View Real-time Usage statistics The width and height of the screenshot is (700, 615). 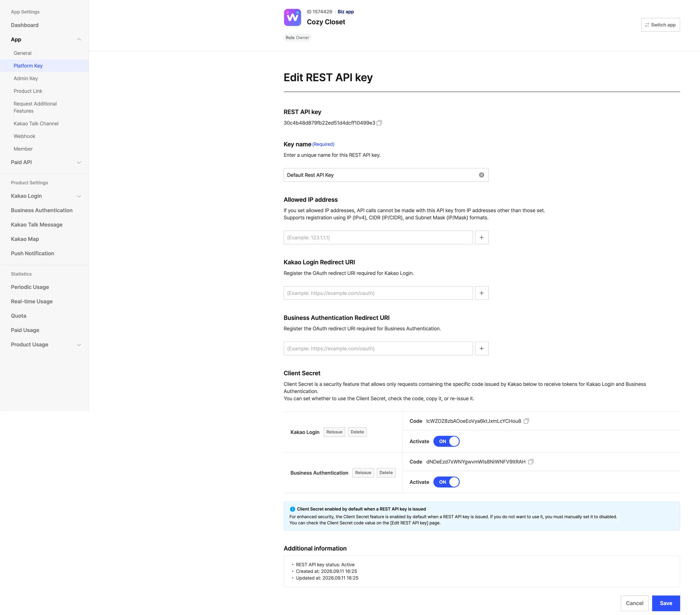click(32, 301)
